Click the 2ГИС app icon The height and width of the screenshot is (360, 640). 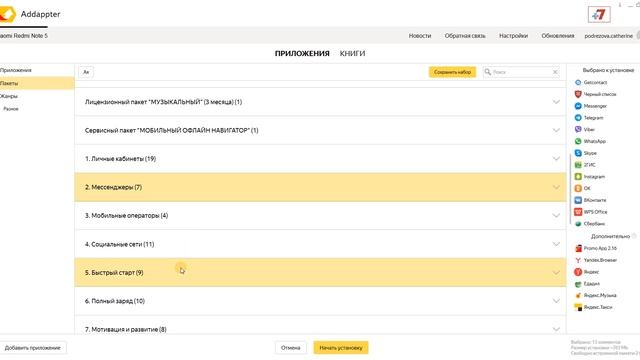578,165
